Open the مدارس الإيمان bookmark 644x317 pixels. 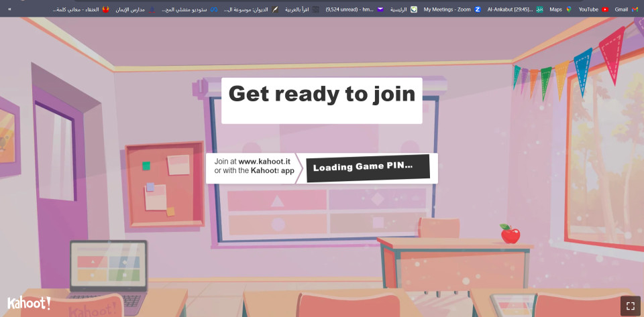[135, 9]
